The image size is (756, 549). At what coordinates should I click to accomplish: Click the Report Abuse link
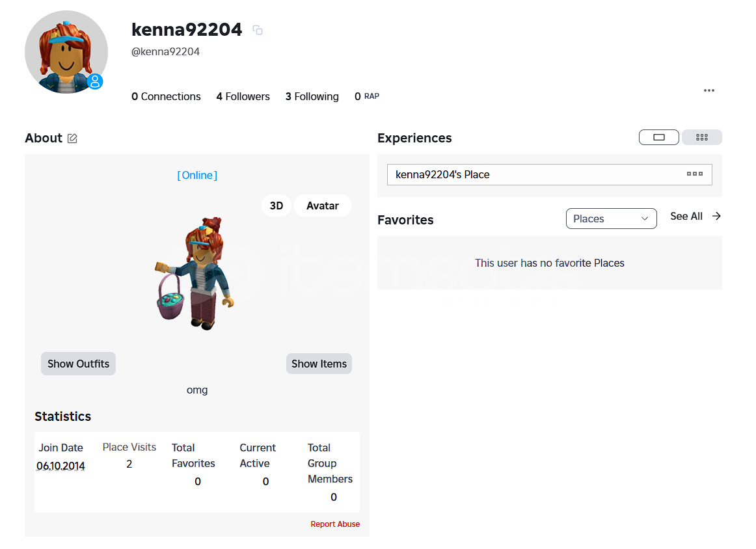[335, 524]
